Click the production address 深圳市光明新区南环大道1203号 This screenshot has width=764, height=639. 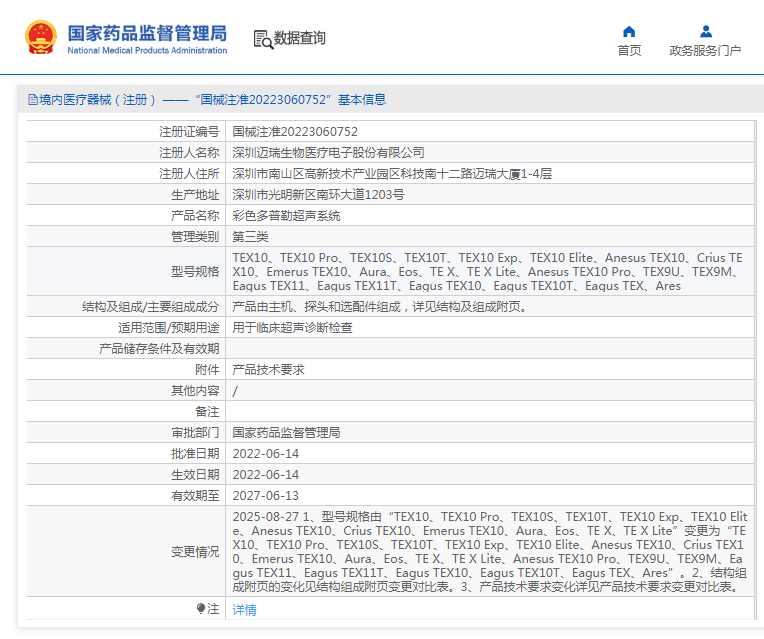(x=318, y=194)
